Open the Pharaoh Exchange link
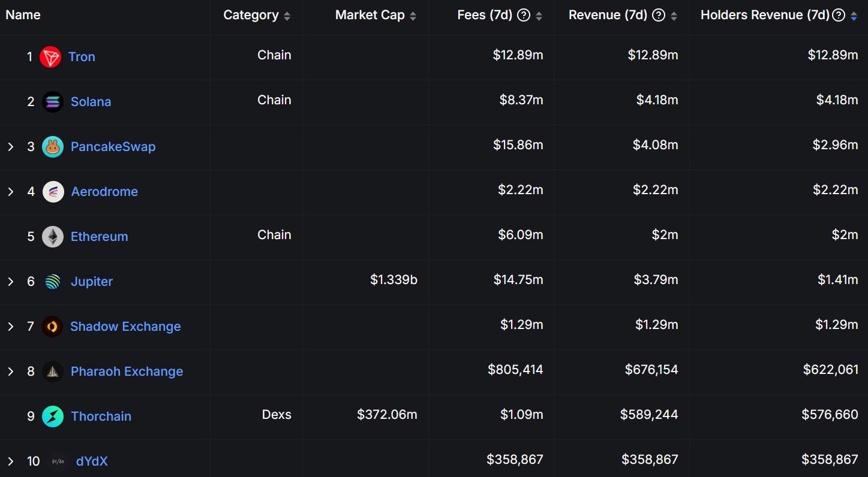 [127, 372]
